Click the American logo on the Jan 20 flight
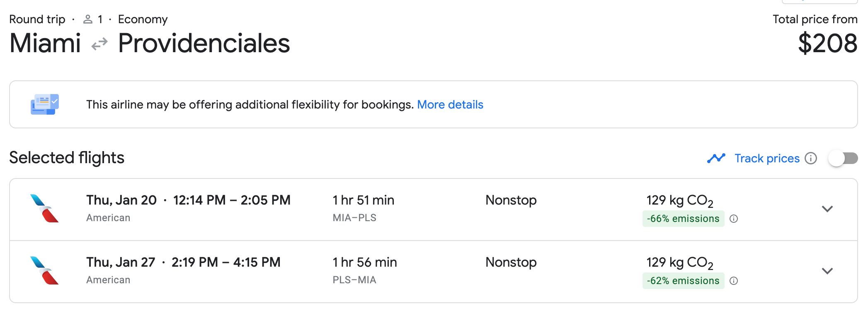This screenshot has height=323, width=868. coord(45,208)
